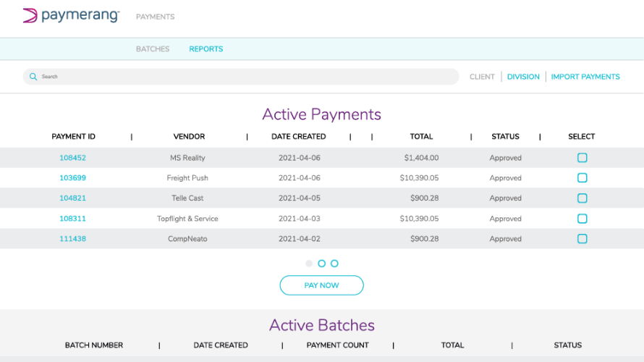Click into the Search field
This screenshot has height=362, width=644.
241,77
